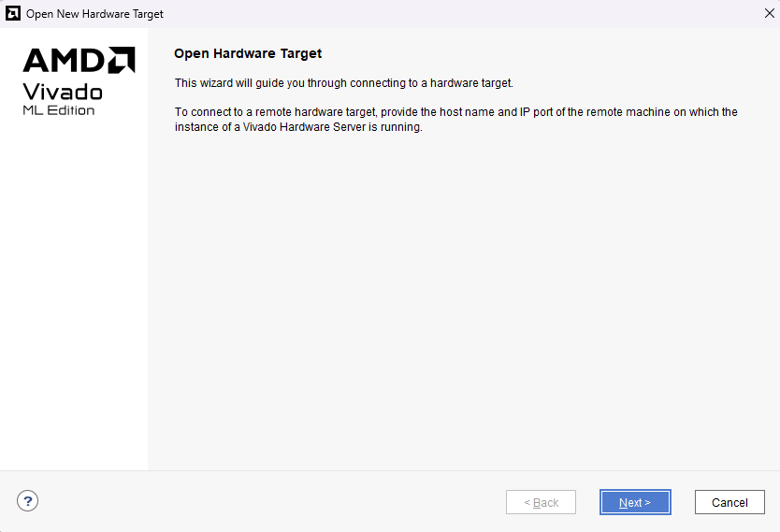Click empty space in the title bar

(x=449, y=14)
